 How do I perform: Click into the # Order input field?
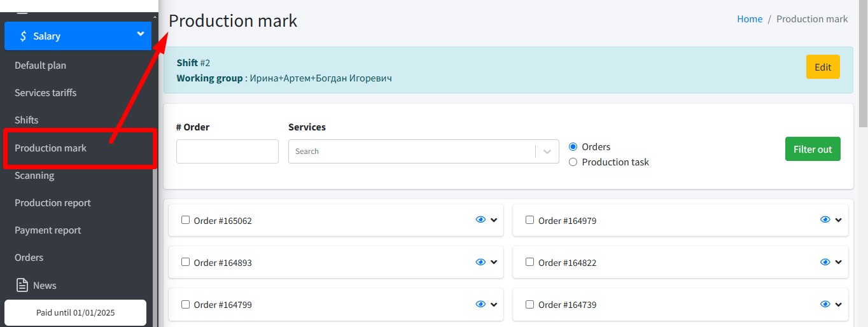click(x=227, y=151)
